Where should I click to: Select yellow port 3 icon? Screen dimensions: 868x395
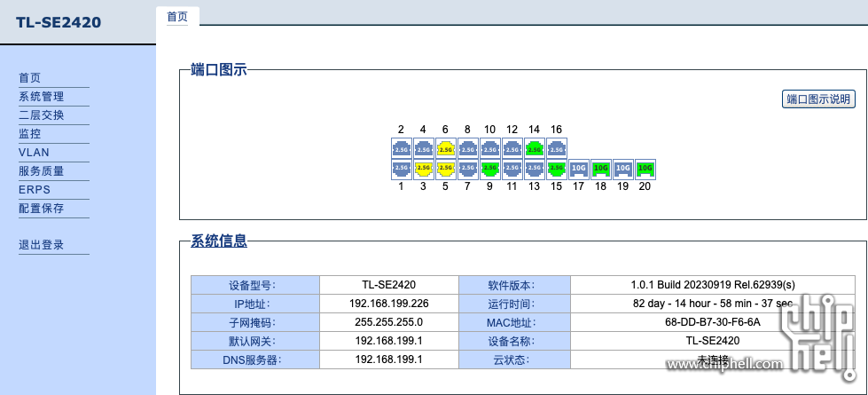click(x=424, y=169)
